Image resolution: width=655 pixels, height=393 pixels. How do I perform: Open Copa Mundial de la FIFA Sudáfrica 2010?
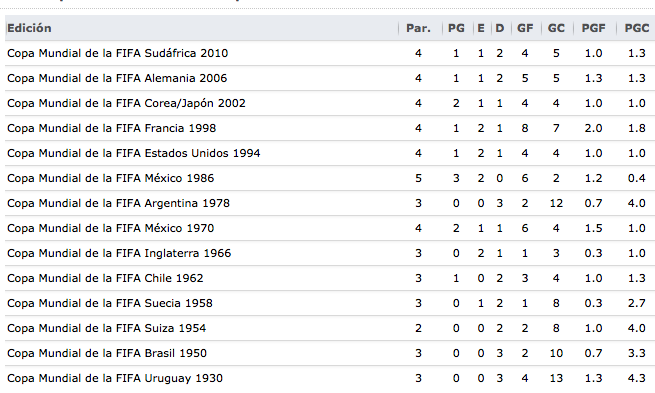click(x=117, y=53)
